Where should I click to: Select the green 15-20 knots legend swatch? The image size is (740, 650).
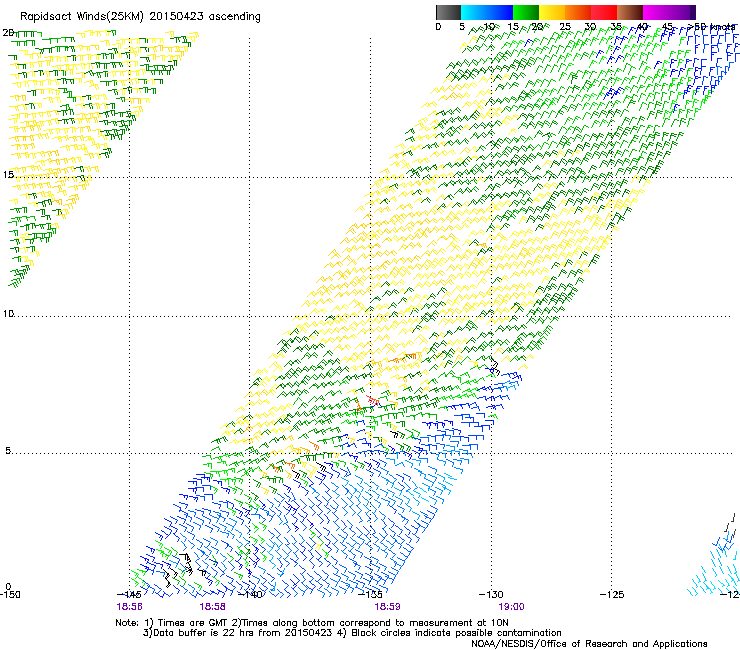click(x=526, y=12)
